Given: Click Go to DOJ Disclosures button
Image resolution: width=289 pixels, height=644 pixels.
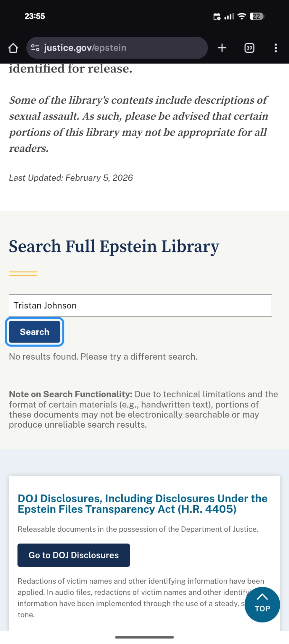Looking at the screenshot, I should coord(74,555).
